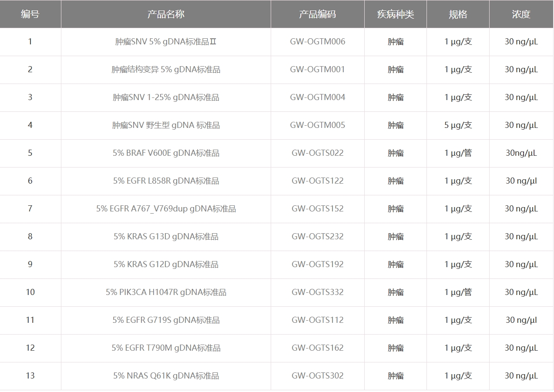Select 5% EGFR G719S gDNA标准品

click(166, 320)
